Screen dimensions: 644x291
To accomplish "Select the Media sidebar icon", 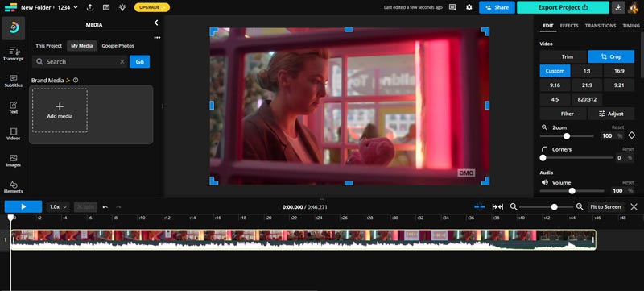I will 14,28.
